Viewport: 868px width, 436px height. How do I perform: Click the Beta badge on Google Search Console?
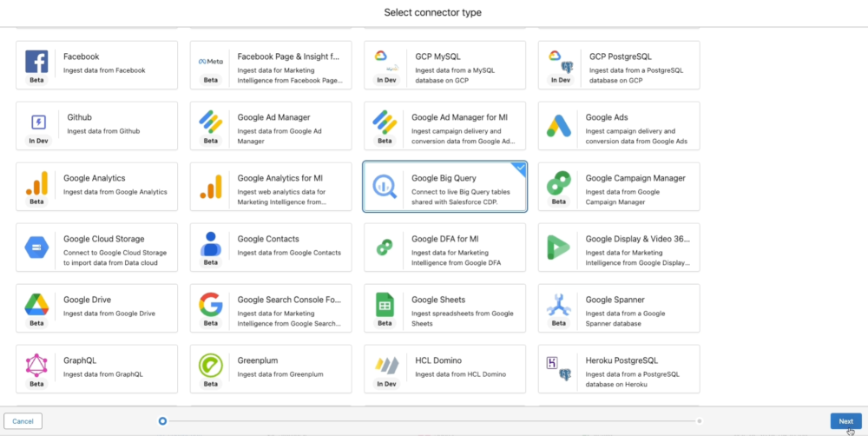210,323
